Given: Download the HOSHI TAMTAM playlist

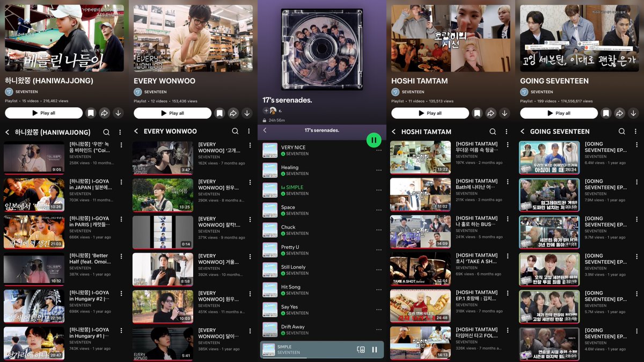Looking at the screenshot, I should click(504, 113).
